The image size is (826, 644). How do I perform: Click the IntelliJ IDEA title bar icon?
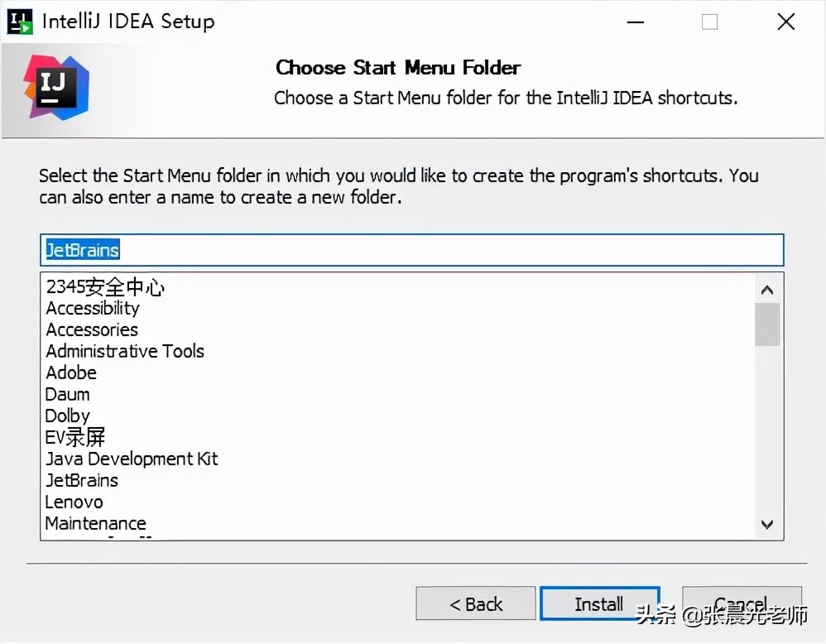(x=20, y=22)
